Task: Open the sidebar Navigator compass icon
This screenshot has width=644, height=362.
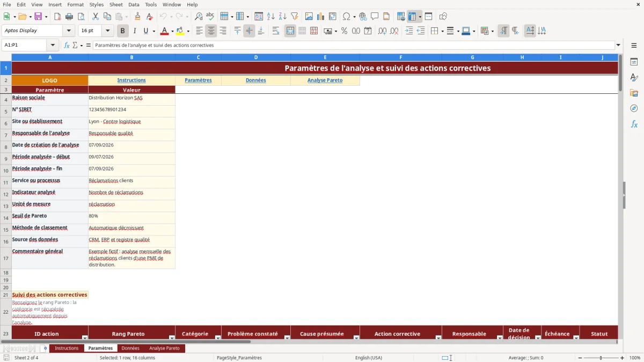Action: coord(634,108)
